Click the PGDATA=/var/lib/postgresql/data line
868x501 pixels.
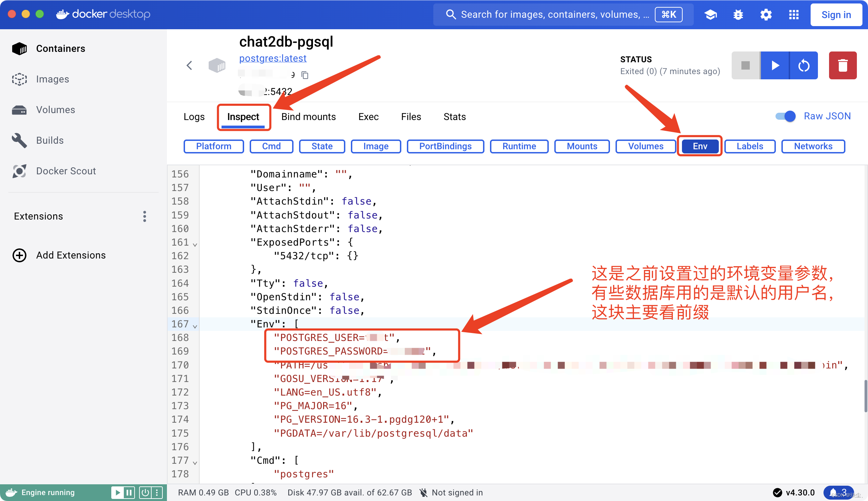coord(373,433)
